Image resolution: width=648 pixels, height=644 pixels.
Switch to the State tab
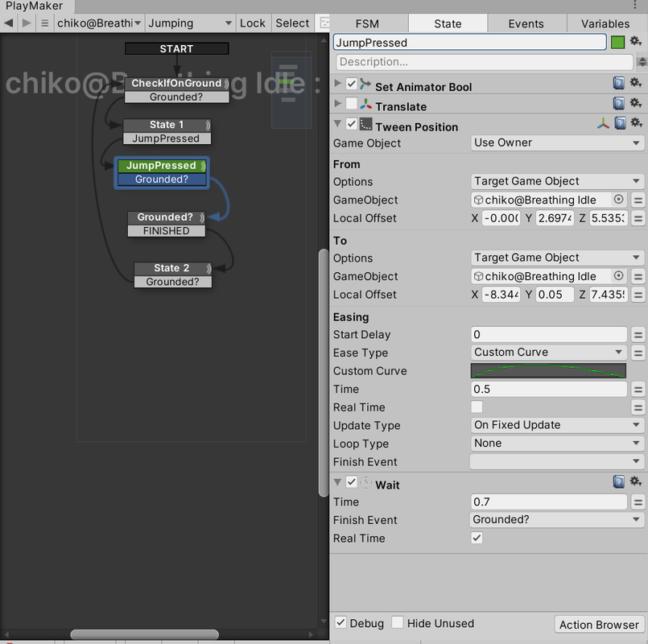pos(448,23)
